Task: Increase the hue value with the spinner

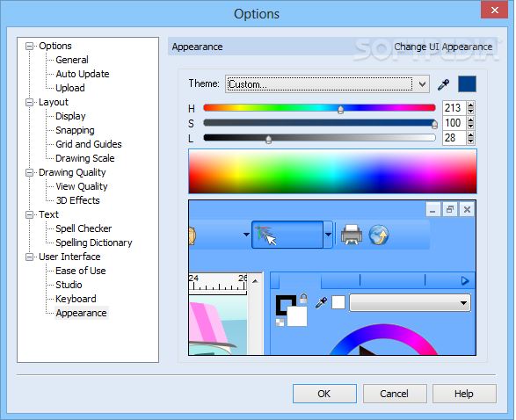Action: coord(470,105)
